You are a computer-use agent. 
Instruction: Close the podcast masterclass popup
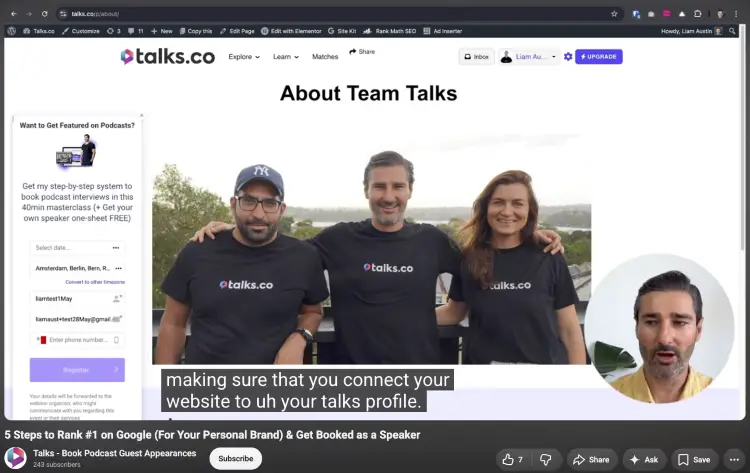pos(141,115)
